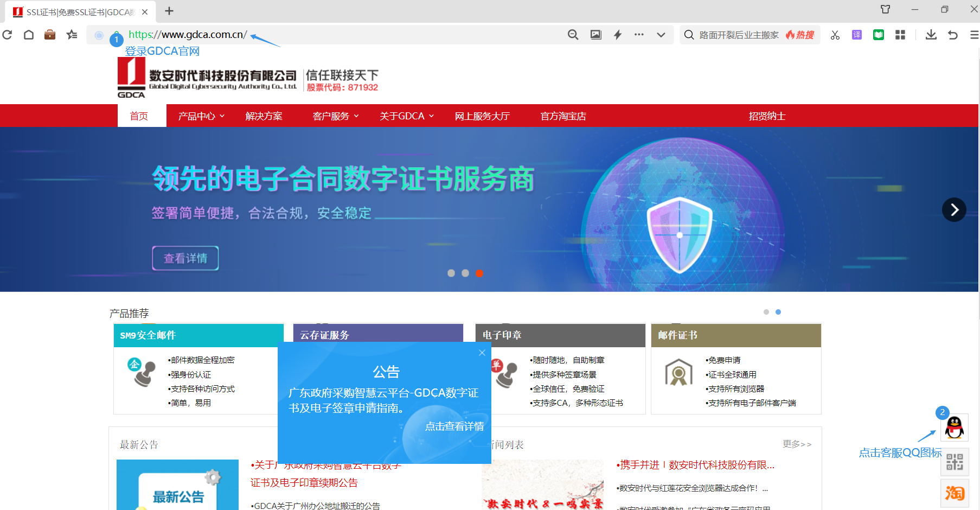Open 解决方案 navigation item
The width and height of the screenshot is (980, 510).
[264, 116]
